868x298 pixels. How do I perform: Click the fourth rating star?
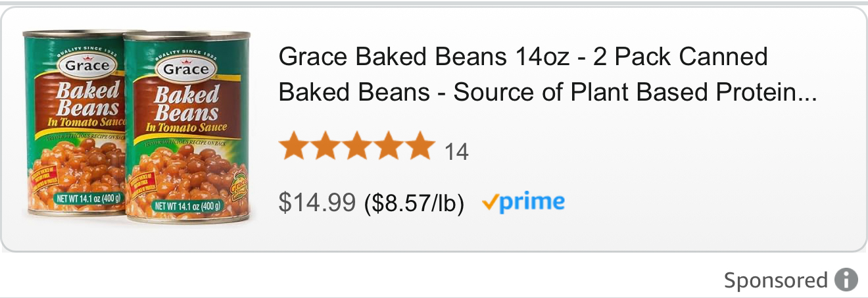(x=387, y=147)
